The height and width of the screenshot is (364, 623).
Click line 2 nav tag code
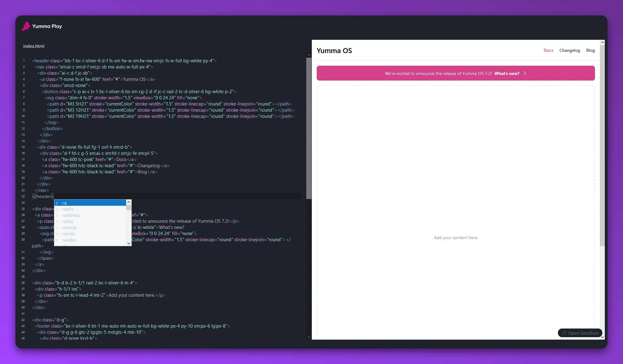94,67
